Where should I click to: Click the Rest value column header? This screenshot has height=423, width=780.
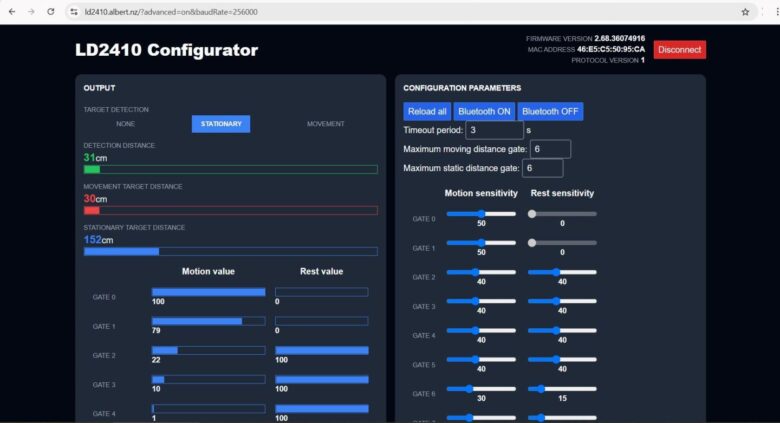(321, 271)
